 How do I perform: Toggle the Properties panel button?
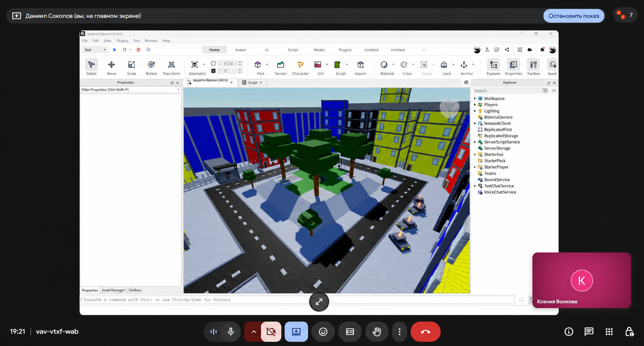[x=513, y=67]
